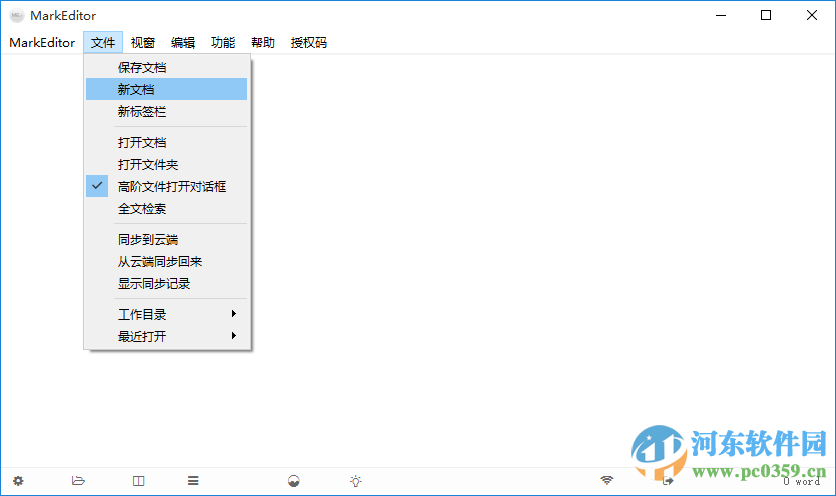Open the 视窗 menu
This screenshot has height=496, width=836.
[143, 43]
